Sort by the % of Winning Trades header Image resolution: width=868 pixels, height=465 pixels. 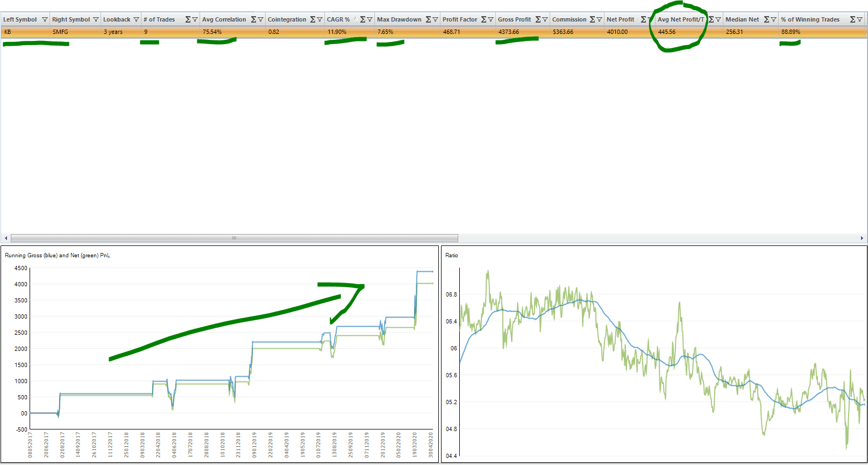(810, 19)
